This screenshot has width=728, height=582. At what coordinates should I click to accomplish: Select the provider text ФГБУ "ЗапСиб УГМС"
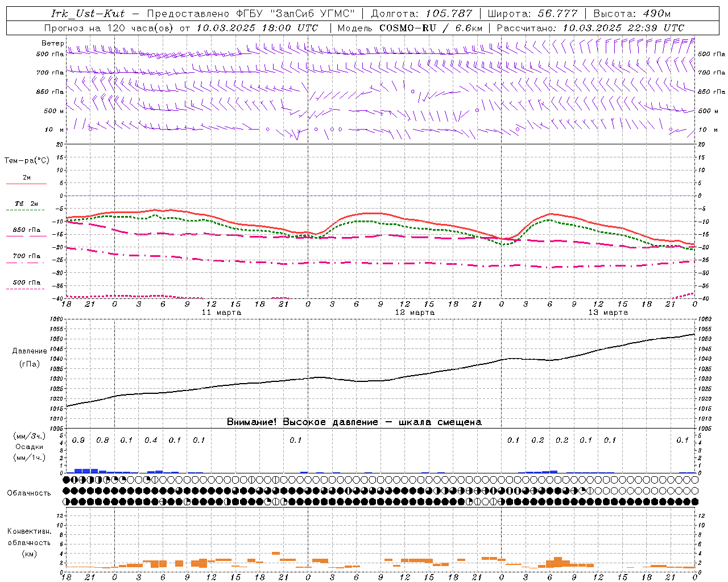pyautogui.click(x=296, y=14)
